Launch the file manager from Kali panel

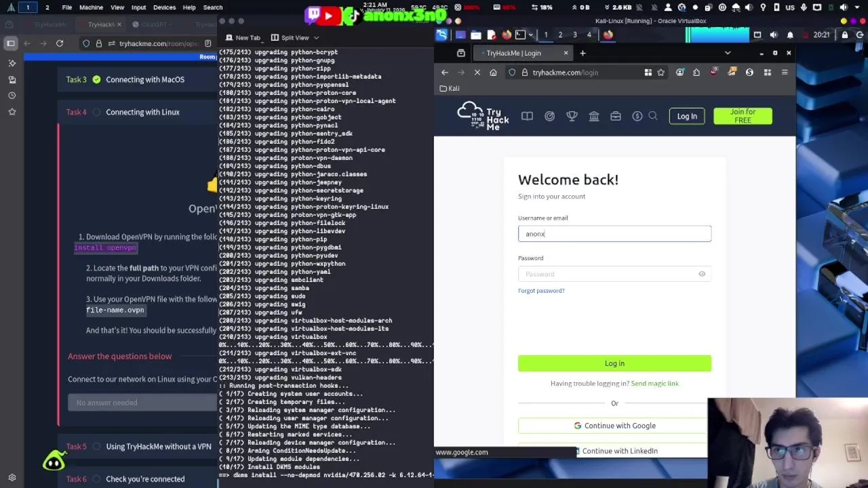476,35
